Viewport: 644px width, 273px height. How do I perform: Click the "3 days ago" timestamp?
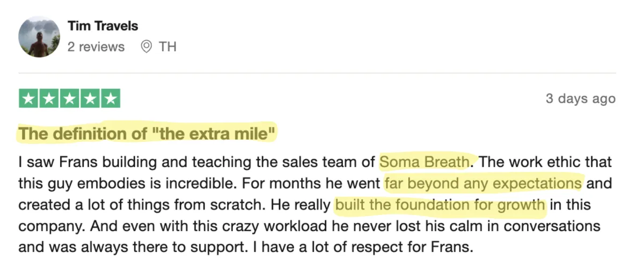click(x=580, y=99)
